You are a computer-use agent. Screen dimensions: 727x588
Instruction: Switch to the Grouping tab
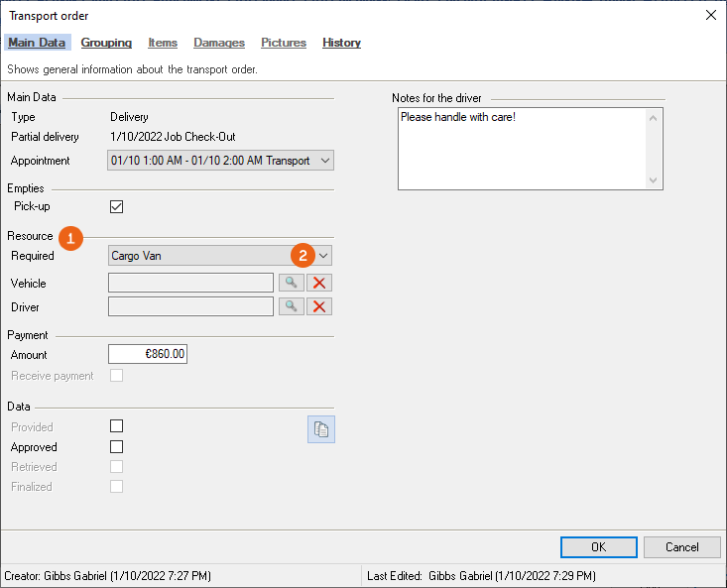(x=106, y=43)
